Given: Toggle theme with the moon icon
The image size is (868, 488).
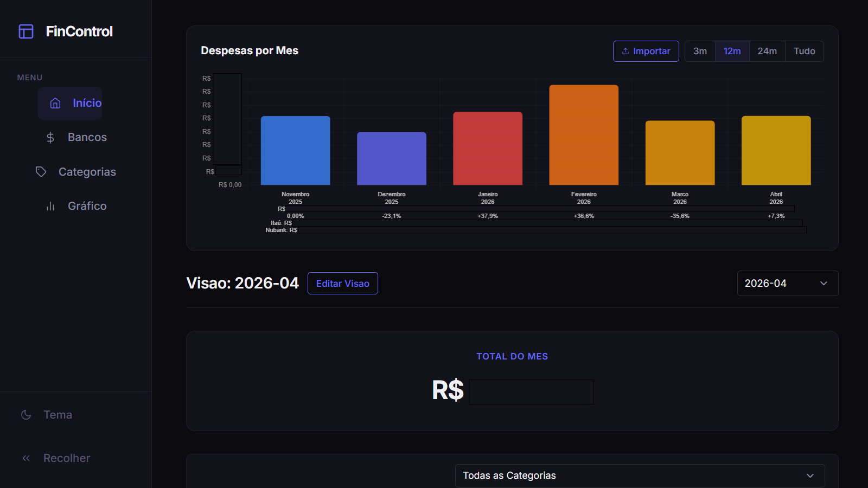Looking at the screenshot, I should pyautogui.click(x=26, y=415).
